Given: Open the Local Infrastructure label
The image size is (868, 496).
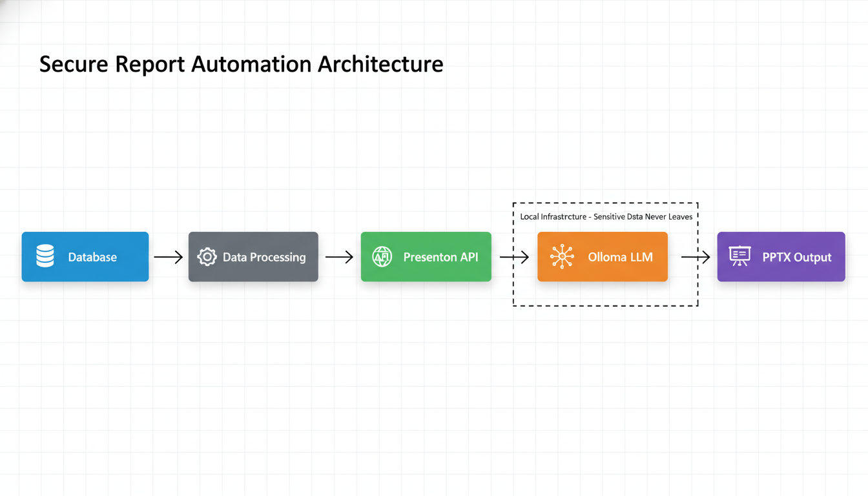Looking at the screenshot, I should 606,217.
